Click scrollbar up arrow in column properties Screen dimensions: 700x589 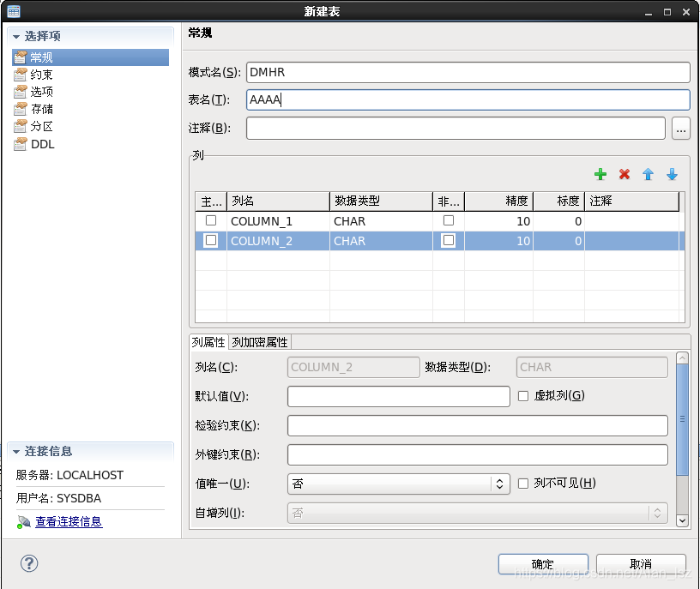682,358
